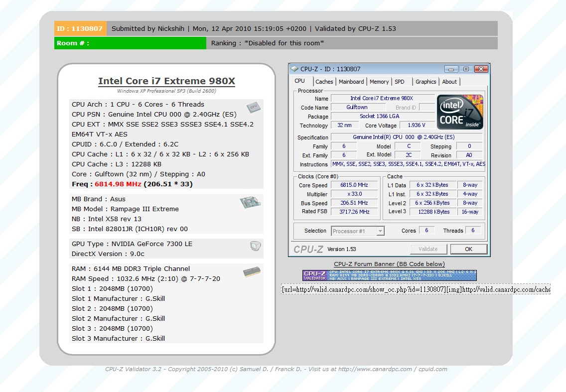The height and width of the screenshot is (392, 566).
Task: Click the GPU monitor icon beside GPU Type
Action: click(255, 246)
